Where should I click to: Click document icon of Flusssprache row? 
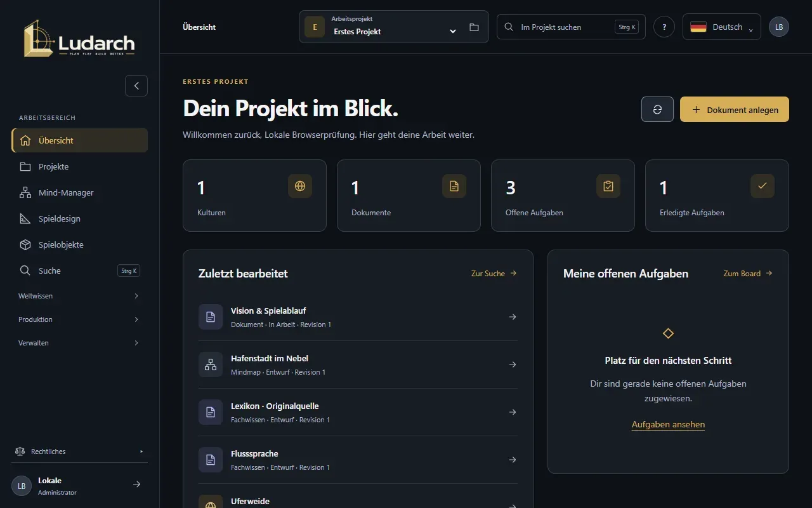coord(211,460)
